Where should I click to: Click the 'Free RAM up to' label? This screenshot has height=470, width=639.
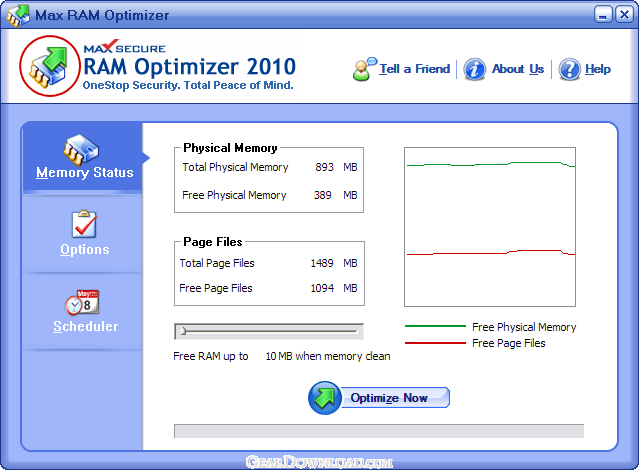[x=211, y=356]
